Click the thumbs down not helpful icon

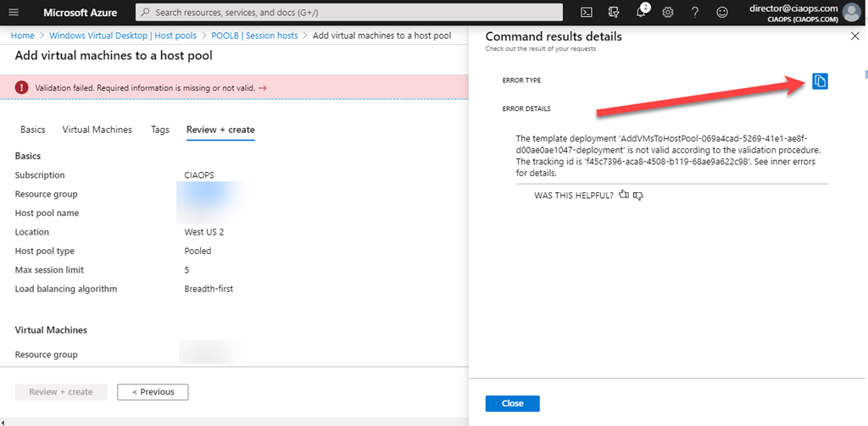[x=638, y=195]
